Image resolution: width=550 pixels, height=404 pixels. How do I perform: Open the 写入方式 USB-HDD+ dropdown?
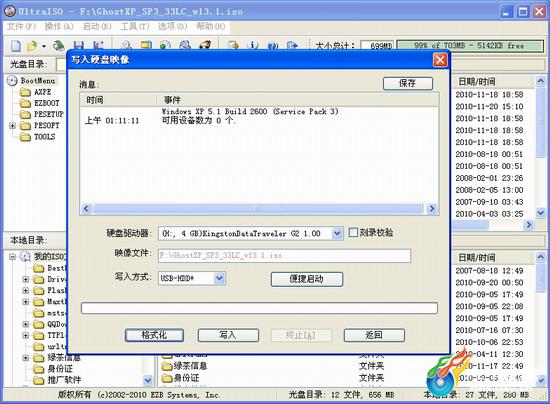coord(219,278)
